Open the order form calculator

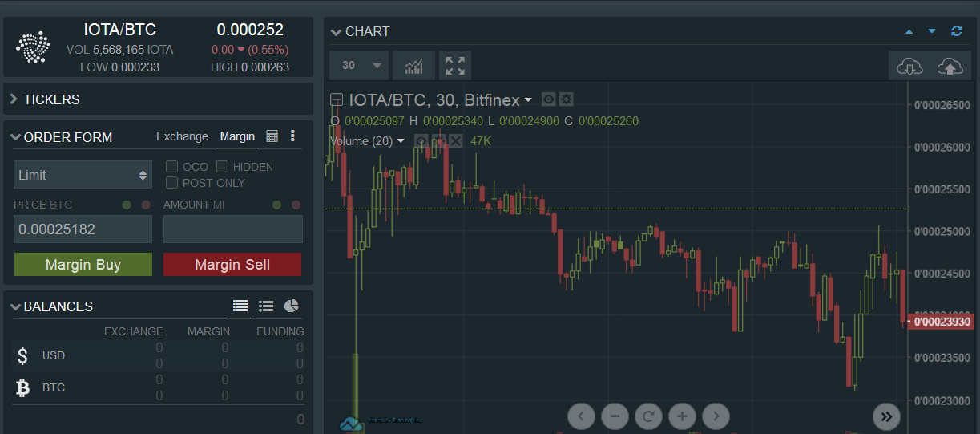pyautogui.click(x=272, y=136)
